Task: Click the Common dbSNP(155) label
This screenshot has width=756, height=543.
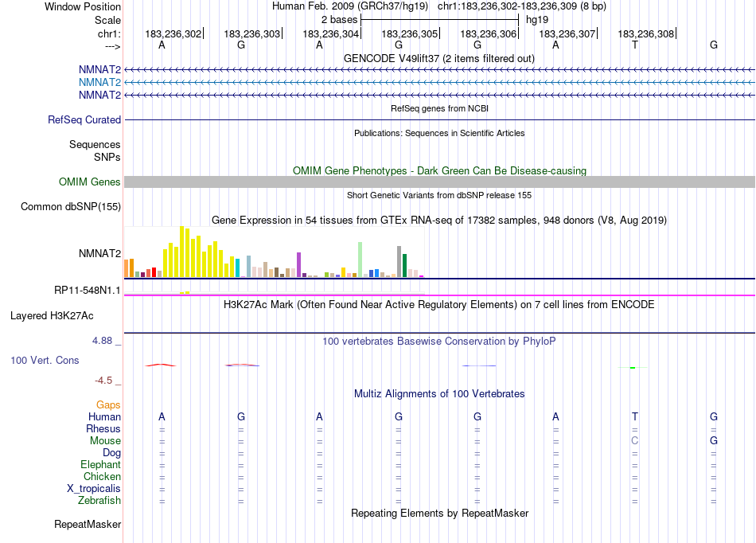Action: (70, 206)
